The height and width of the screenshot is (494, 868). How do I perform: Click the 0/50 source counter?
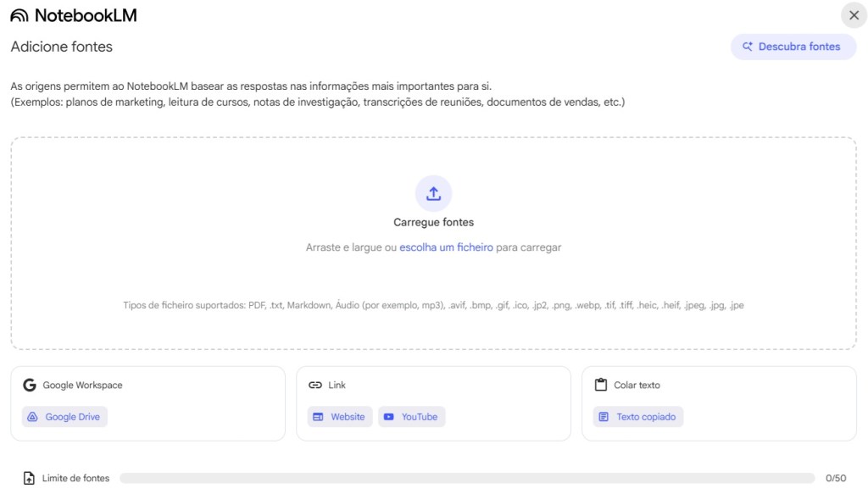click(835, 478)
